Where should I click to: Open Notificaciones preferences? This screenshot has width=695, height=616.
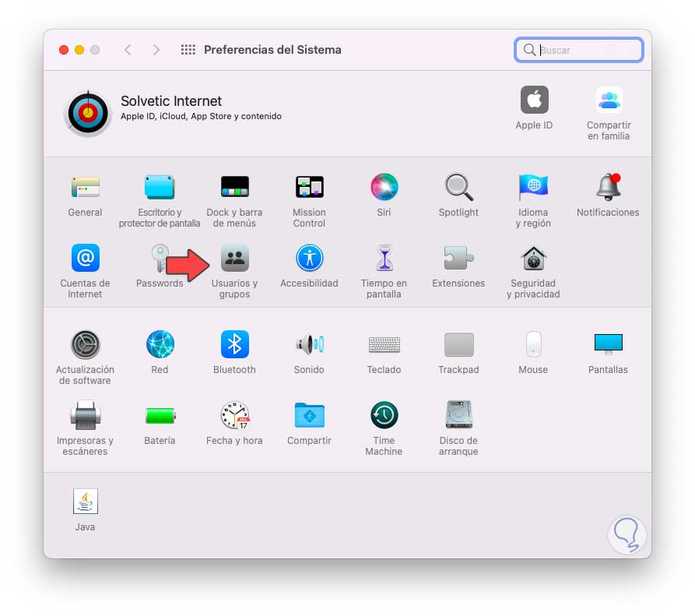608,187
